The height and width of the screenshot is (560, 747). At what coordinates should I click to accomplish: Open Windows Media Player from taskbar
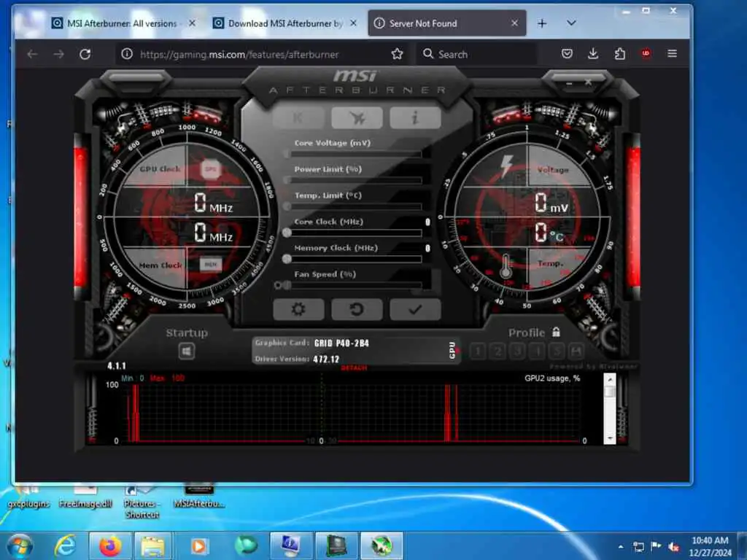tap(199, 545)
